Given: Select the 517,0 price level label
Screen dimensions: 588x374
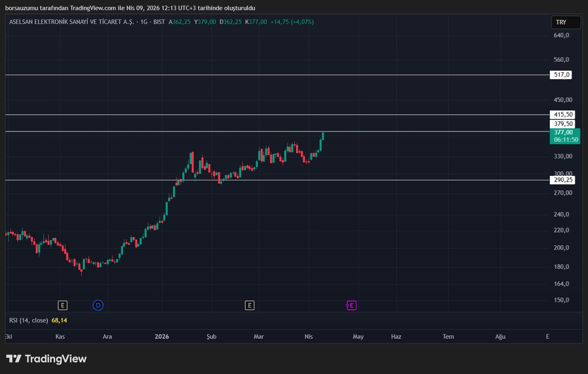Looking at the screenshot, I should tap(562, 75).
